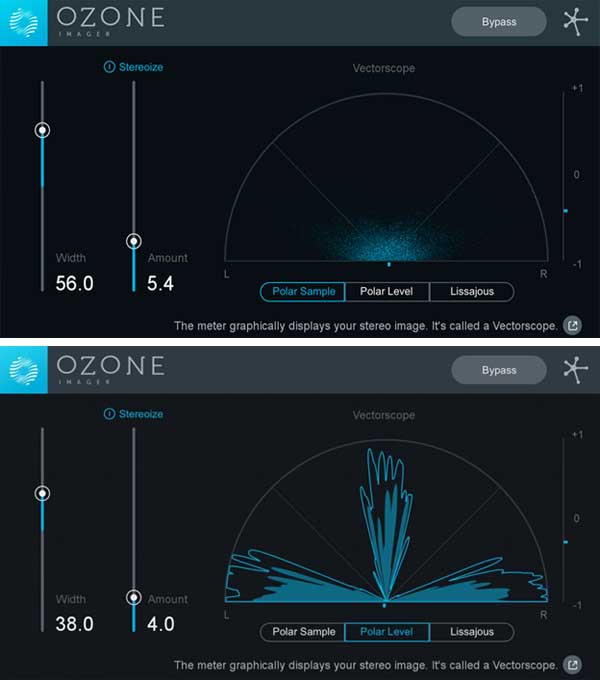Select the Polar Sample tab in the bottom panel

303,632
